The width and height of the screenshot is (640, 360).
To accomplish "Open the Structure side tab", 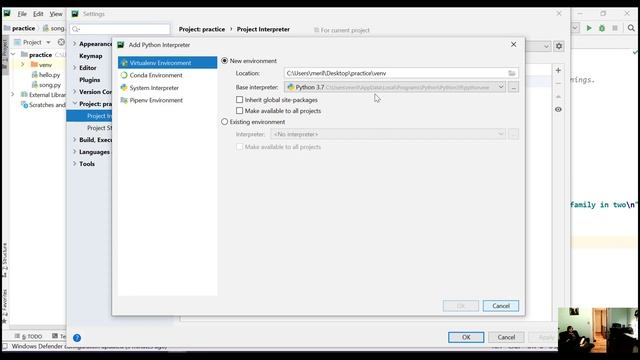I will (5, 261).
